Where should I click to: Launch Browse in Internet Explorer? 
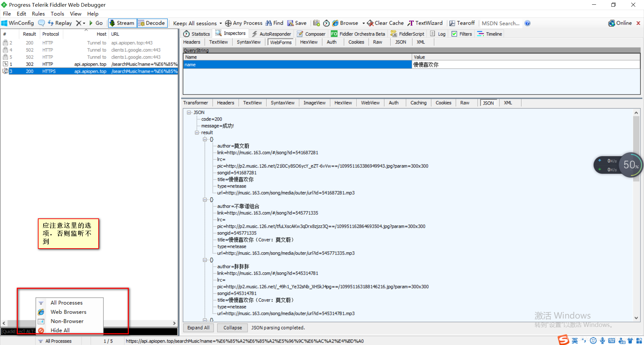[345, 23]
